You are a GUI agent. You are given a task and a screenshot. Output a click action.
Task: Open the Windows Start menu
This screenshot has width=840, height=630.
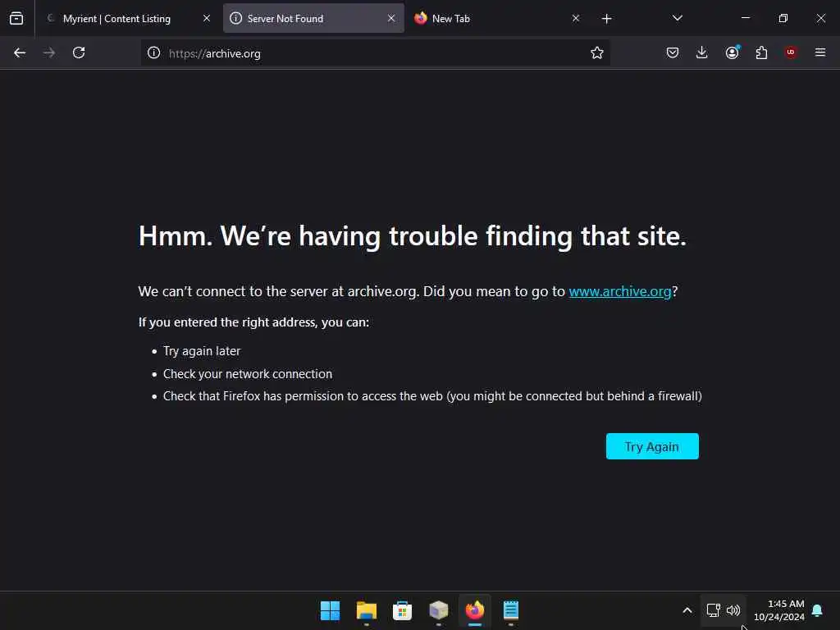[330, 610]
